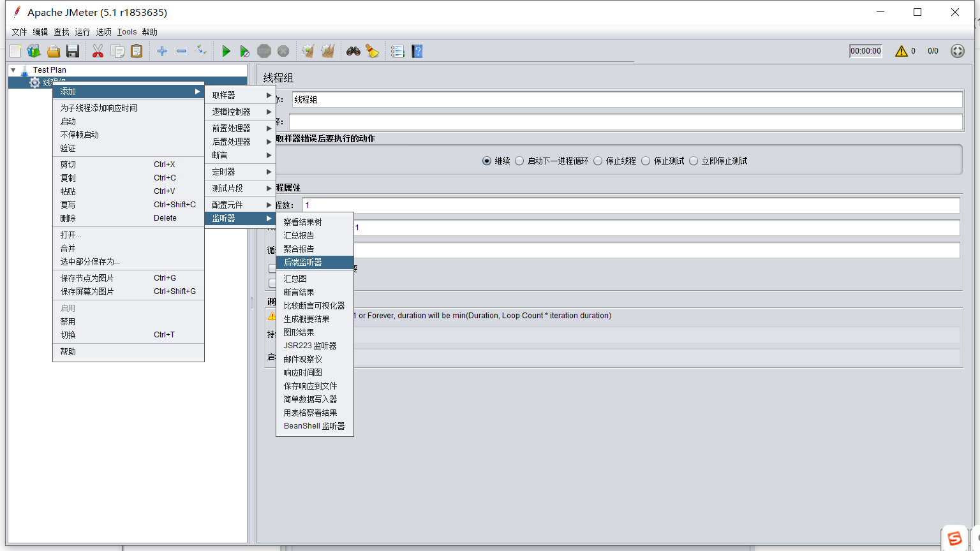Click the warning triangle log icon
This screenshot has height=551, width=980.
coord(901,51)
